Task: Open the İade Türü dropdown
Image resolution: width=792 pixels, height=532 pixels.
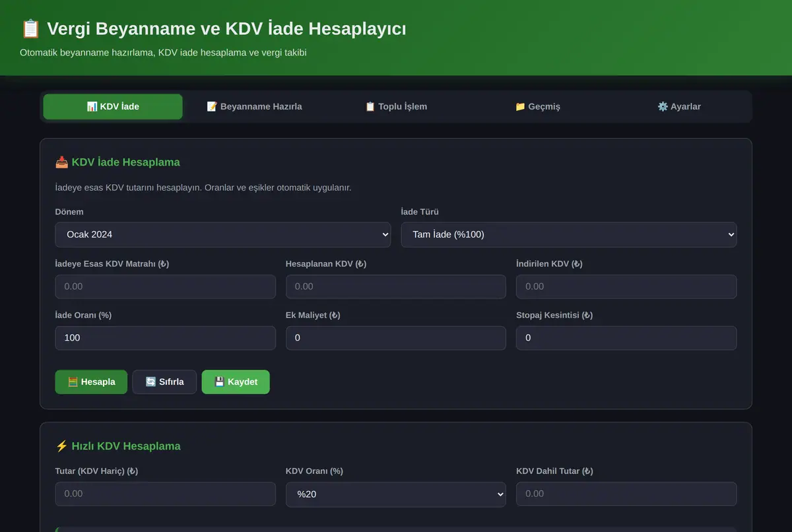Action: 569,234
